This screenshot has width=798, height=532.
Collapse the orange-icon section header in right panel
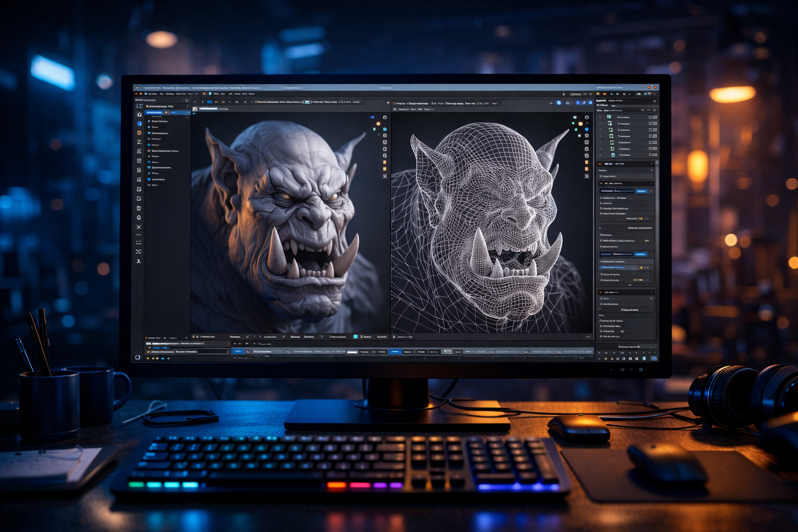pyautogui.click(x=652, y=164)
